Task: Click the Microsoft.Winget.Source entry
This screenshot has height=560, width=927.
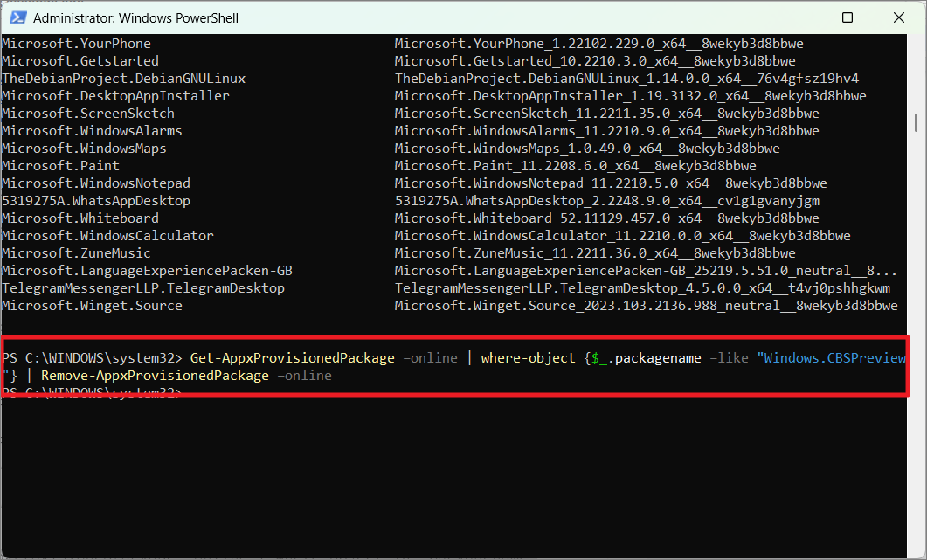Action: (93, 305)
